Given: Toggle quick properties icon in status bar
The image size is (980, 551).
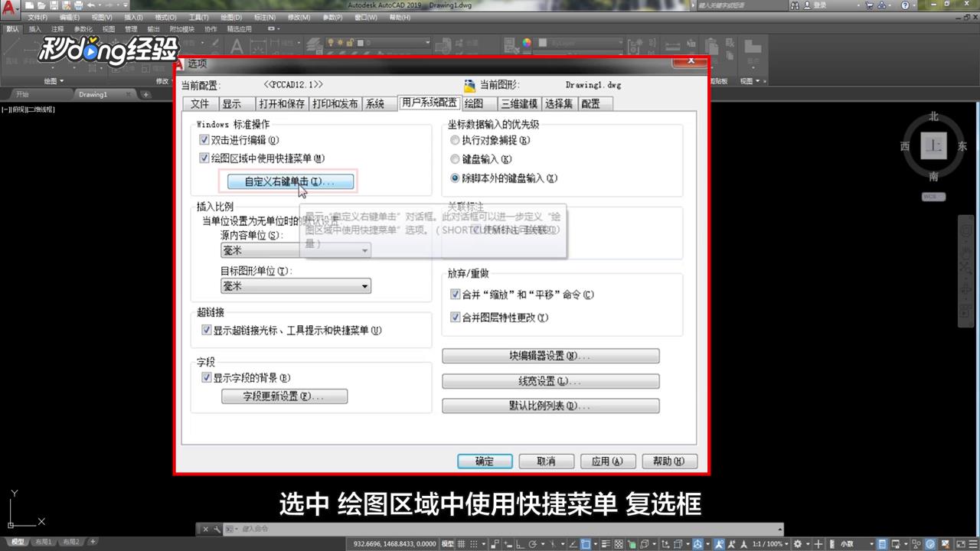Looking at the screenshot, I should 882,543.
